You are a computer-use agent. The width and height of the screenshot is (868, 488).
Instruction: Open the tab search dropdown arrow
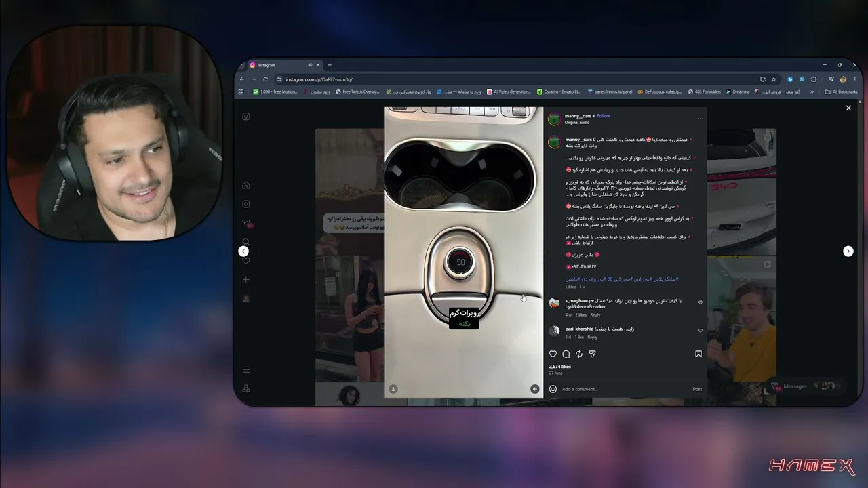point(241,65)
